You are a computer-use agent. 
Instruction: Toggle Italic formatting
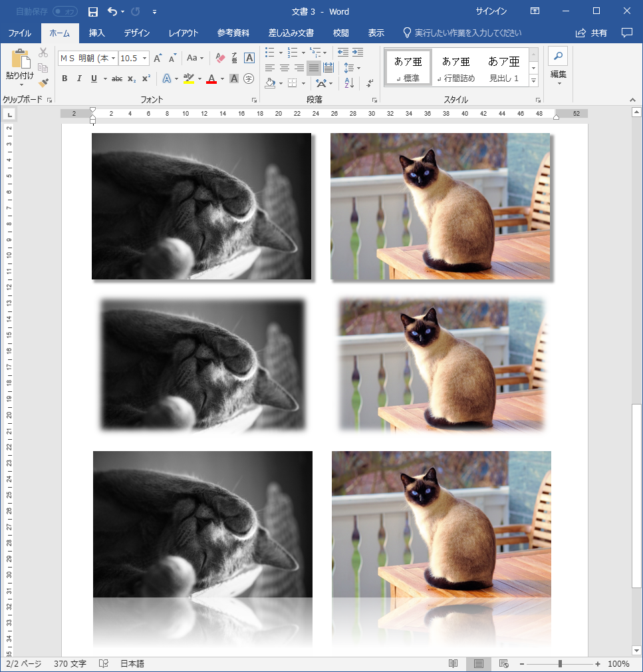tap(79, 79)
